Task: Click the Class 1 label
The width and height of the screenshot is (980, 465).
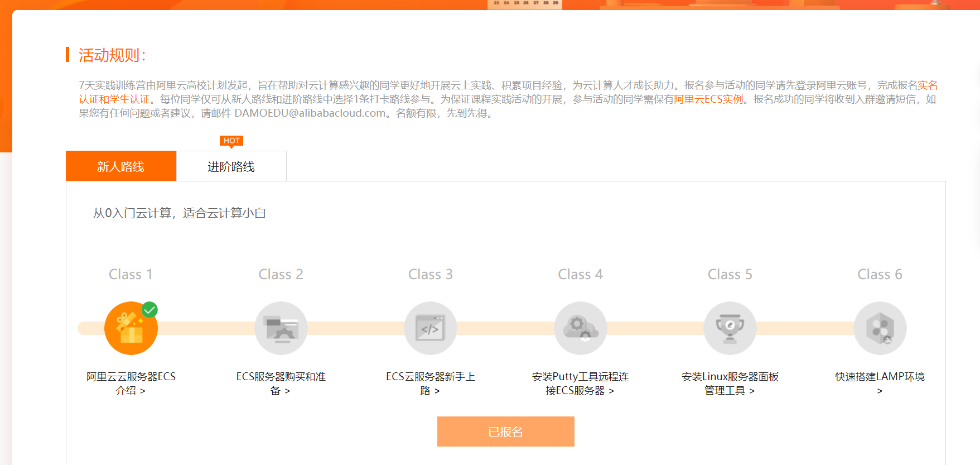Action: click(131, 274)
